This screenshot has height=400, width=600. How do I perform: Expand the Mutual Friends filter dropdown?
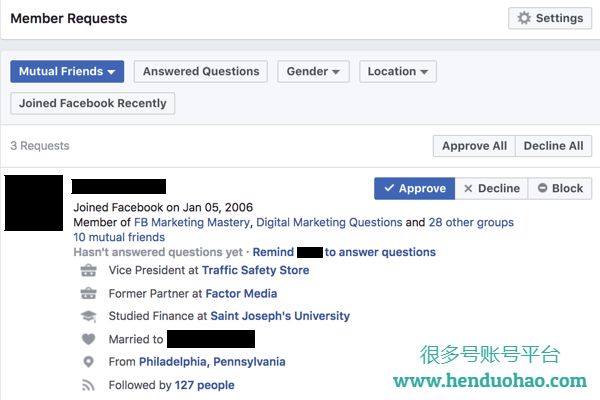click(67, 71)
